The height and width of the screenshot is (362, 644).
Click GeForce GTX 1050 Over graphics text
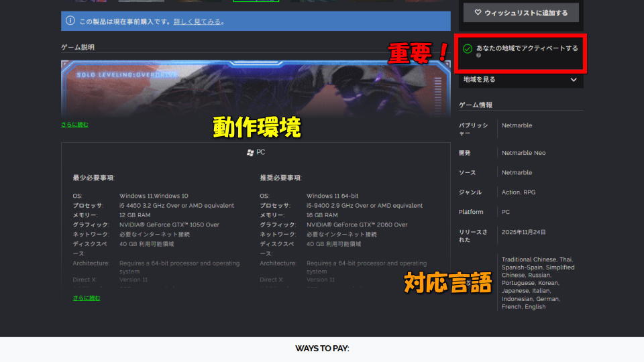pos(169,225)
